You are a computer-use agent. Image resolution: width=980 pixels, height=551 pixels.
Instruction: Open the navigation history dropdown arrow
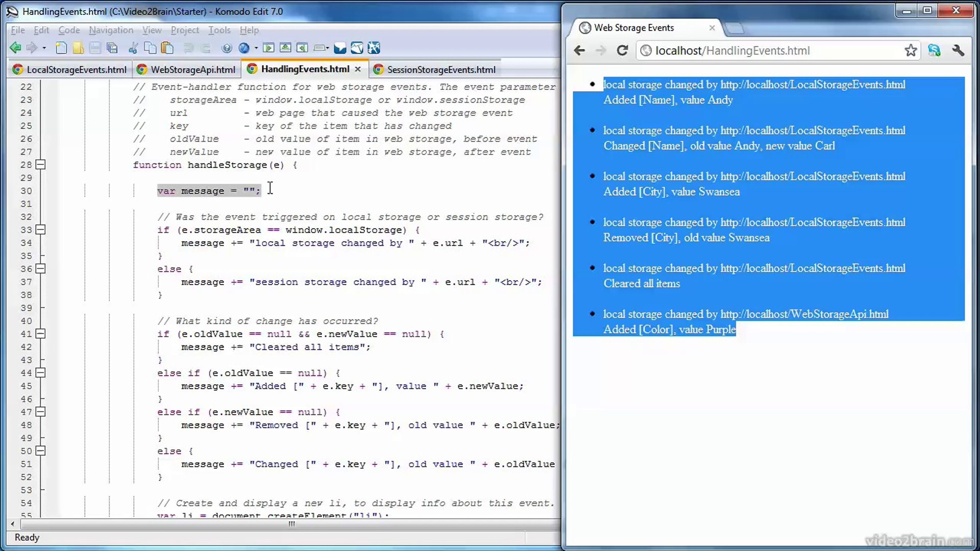tap(44, 48)
